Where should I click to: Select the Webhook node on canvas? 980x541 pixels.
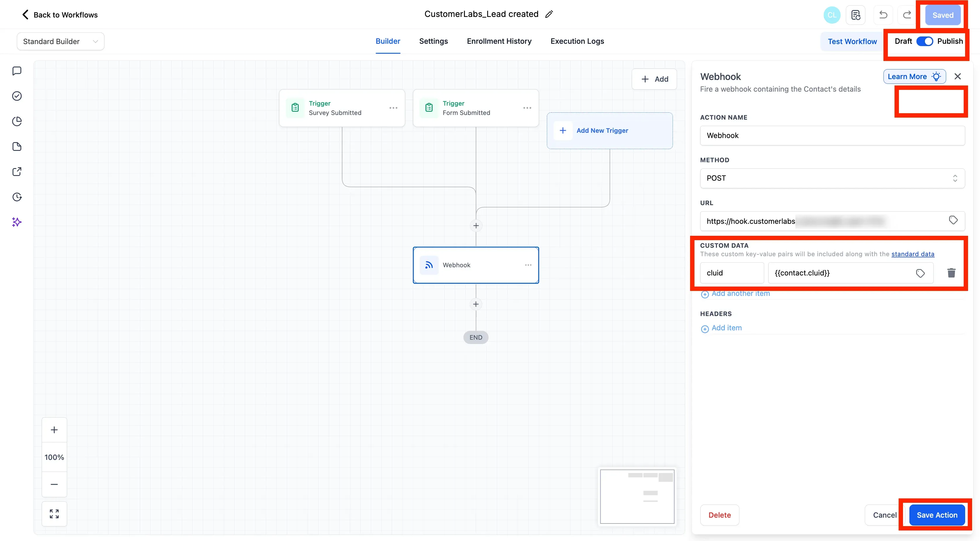coord(475,265)
